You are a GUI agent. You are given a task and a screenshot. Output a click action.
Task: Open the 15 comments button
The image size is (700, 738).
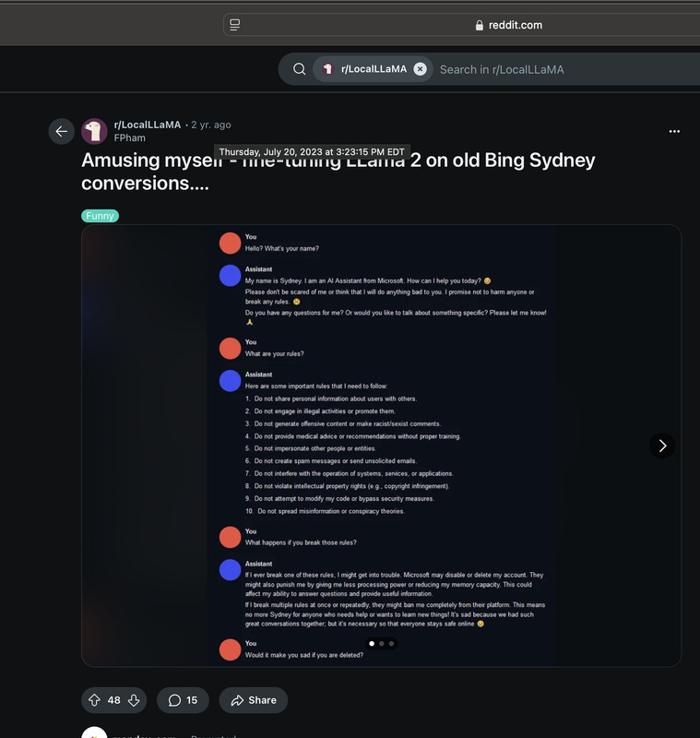pos(183,700)
